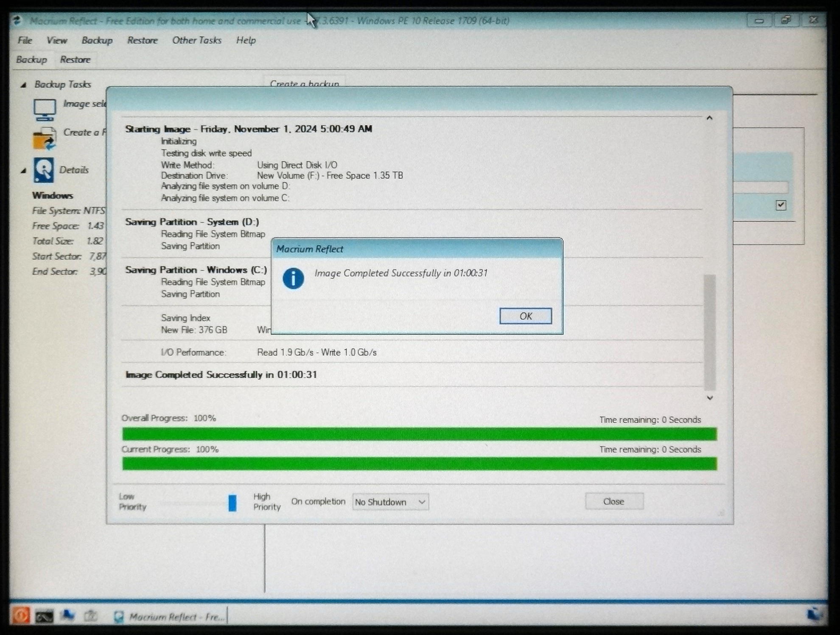Open the Help menu

[x=246, y=40]
